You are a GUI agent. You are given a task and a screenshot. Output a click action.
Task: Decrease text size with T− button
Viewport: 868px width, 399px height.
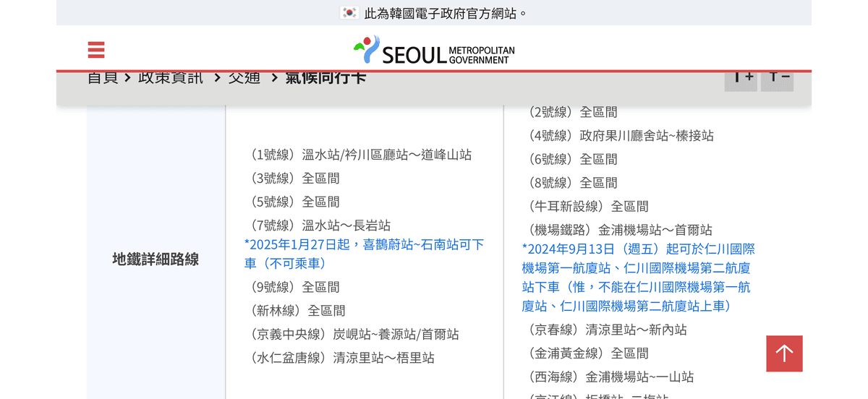click(777, 78)
